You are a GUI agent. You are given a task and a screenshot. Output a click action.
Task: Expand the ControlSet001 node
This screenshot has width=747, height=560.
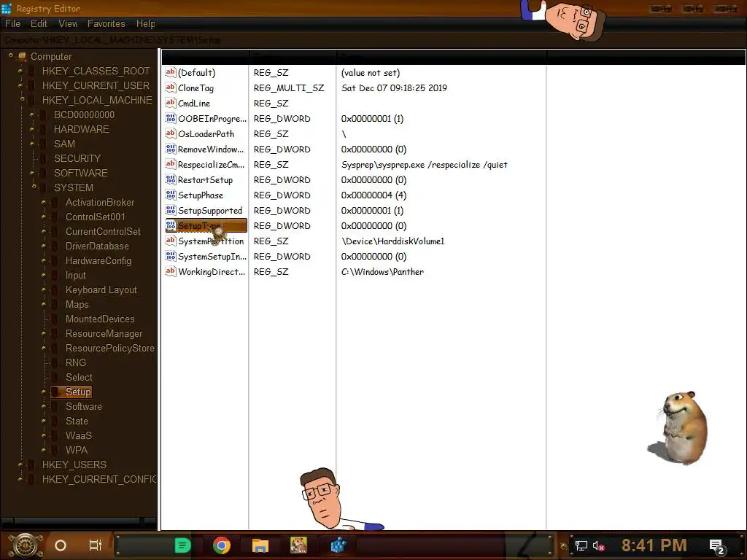tap(43, 217)
